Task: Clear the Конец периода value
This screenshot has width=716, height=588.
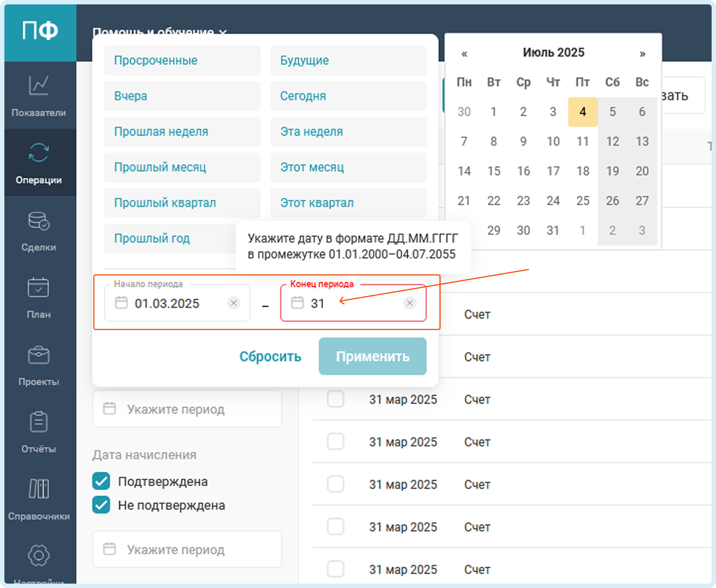Action: coord(410,303)
